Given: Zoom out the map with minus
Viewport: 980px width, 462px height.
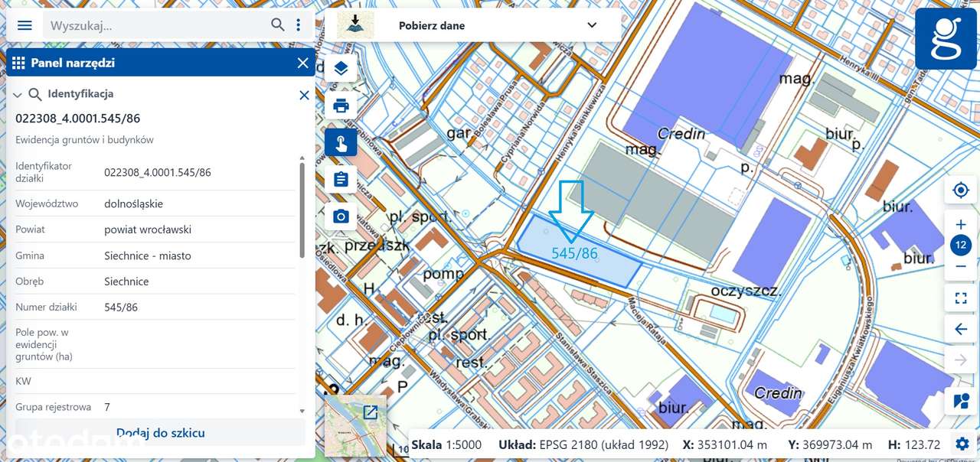Looking at the screenshot, I should (961, 266).
